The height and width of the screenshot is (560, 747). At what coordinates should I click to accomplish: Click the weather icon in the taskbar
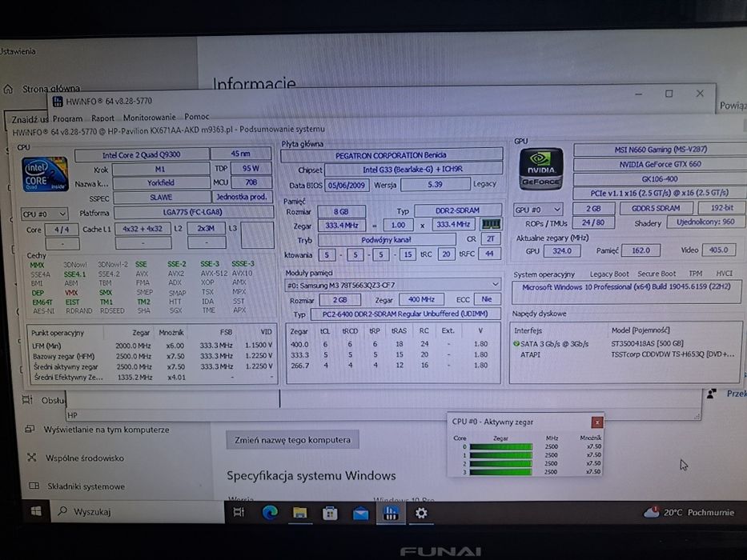(651, 512)
